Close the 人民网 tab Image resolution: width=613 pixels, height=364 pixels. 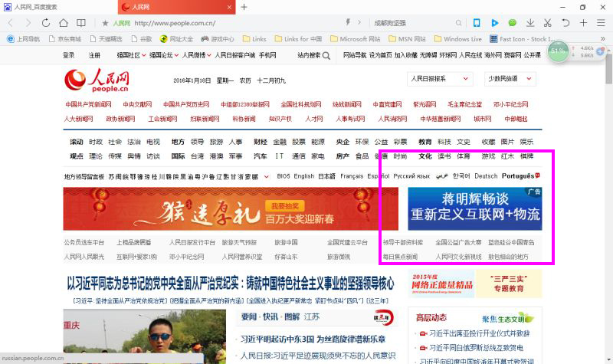tap(229, 7)
